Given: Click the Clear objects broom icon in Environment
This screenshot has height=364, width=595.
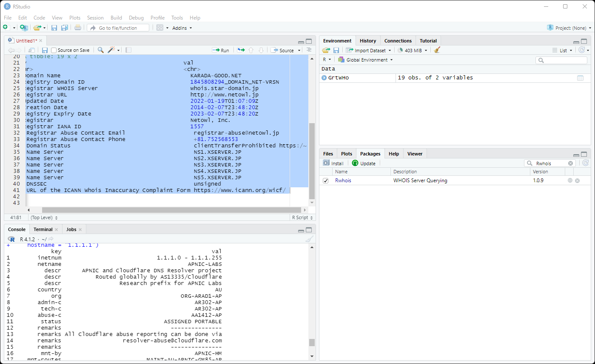Looking at the screenshot, I should click(437, 50).
